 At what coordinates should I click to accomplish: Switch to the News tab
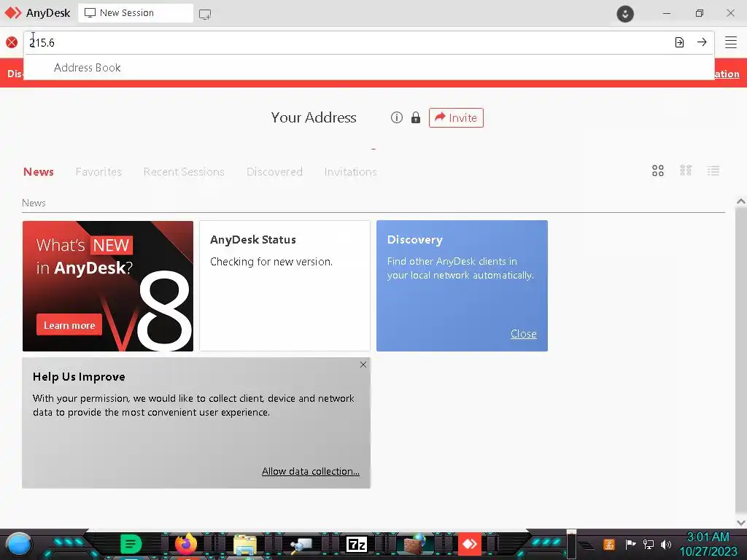39,172
